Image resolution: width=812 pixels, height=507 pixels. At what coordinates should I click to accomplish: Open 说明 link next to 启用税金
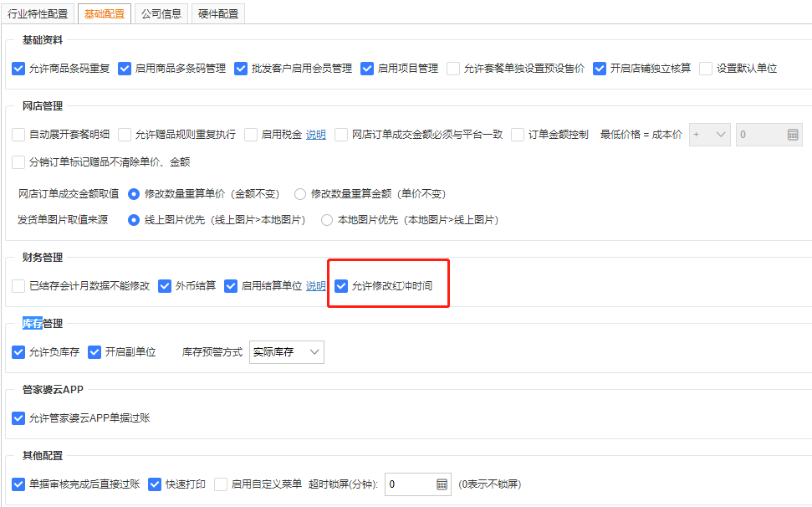(316, 135)
